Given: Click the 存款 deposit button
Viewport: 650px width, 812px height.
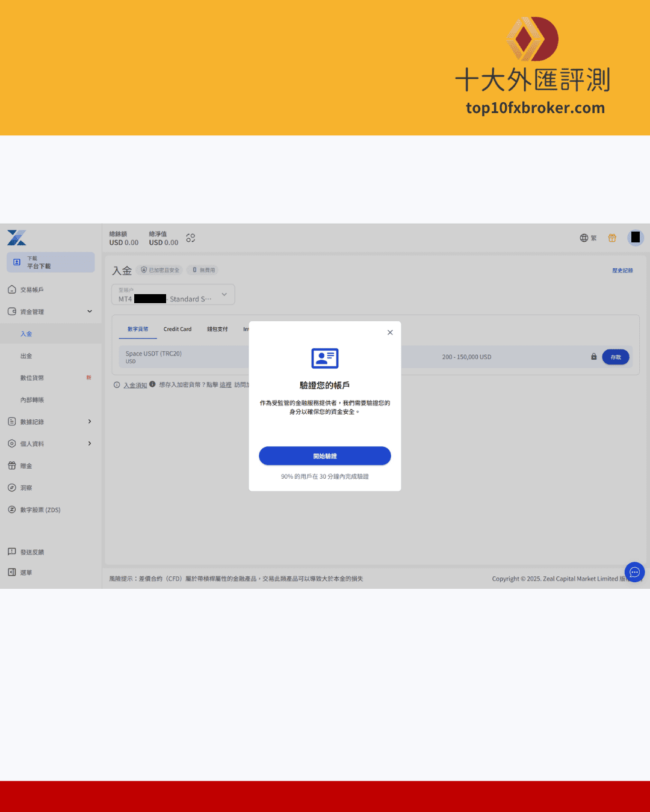Looking at the screenshot, I should 615,357.
